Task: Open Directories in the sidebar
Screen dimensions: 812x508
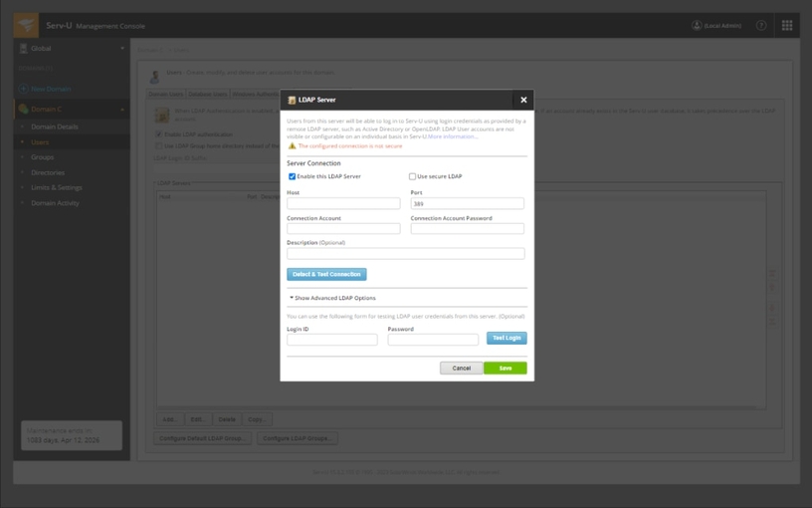Action: click(x=48, y=172)
